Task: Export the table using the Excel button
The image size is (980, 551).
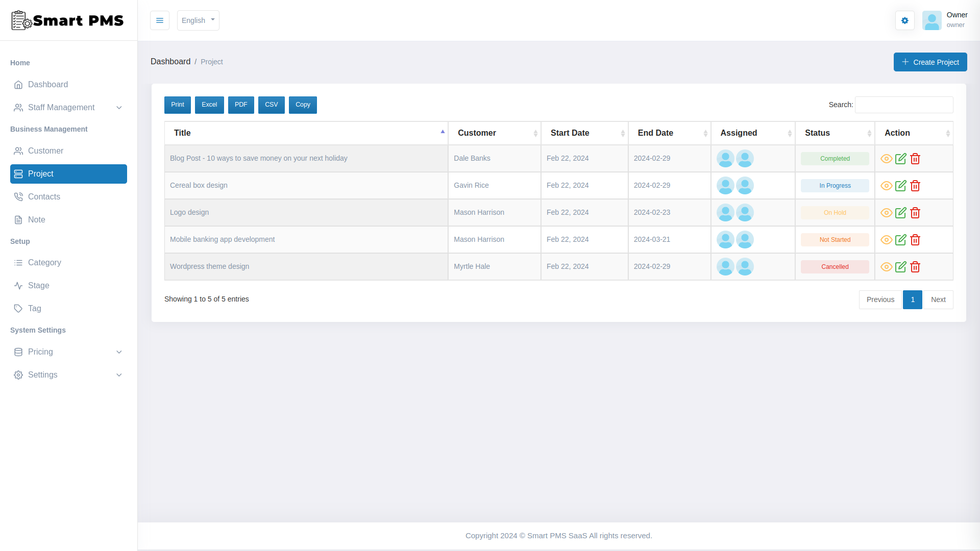Action: 209,105
